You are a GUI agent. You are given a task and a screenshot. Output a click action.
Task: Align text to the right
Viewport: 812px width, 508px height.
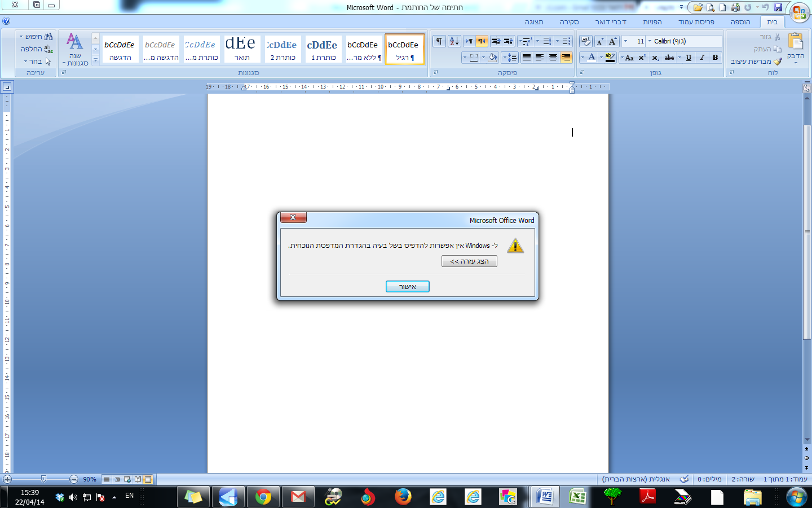click(x=566, y=58)
